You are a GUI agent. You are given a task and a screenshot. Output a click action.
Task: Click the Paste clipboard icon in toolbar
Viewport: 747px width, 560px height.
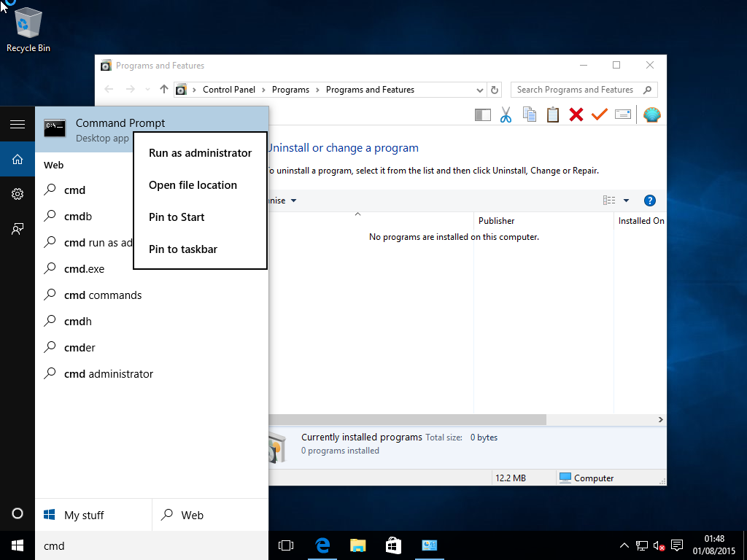(x=553, y=114)
